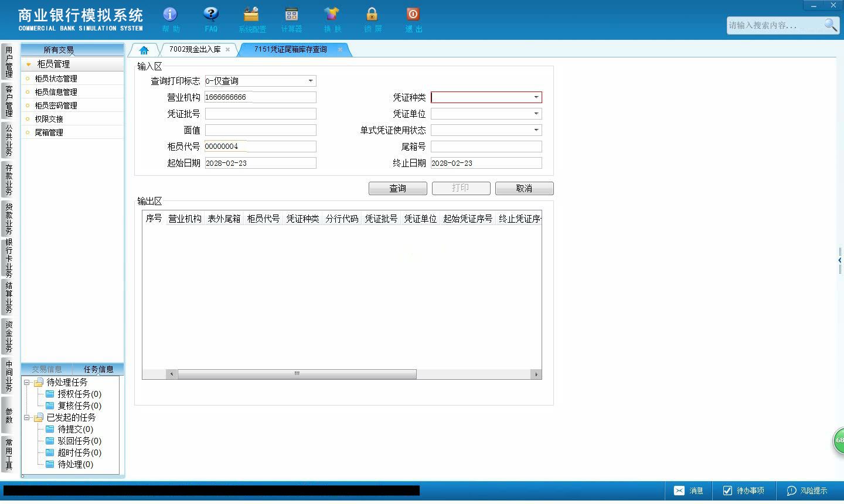Viewport: 844px width, 504px height.
Task: Open 结算业务 sidebar tab
Action: point(9,297)
